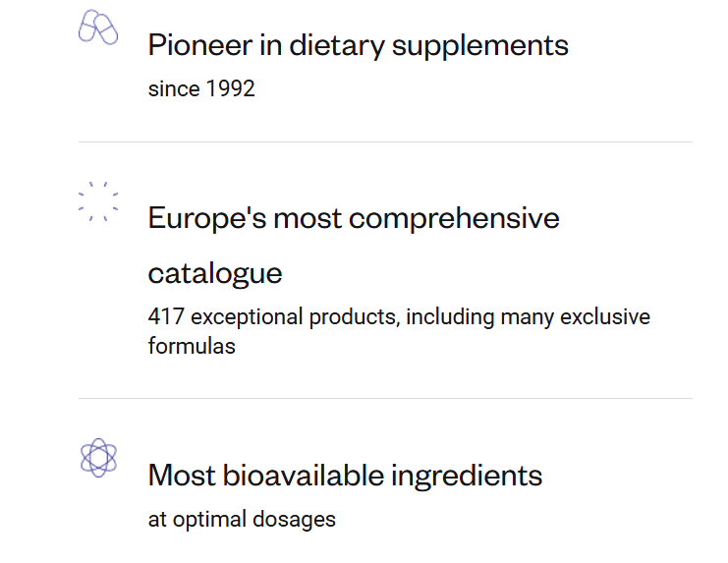Click the divider line below "since 1992"
Image resolution: width=728 pixels, height=563 pixels.
(x=385, y=141)
